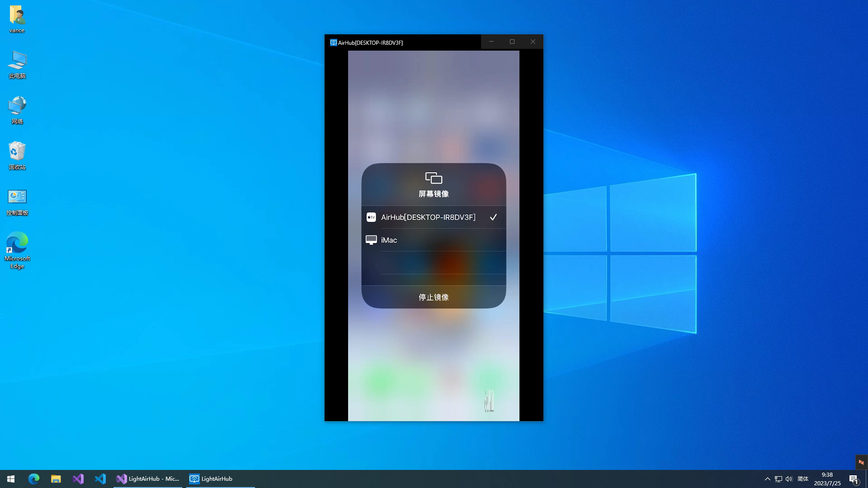Viewport: 868px width, 488px height.
Task: Open the Windows Start menu
Action: point(11,479)
